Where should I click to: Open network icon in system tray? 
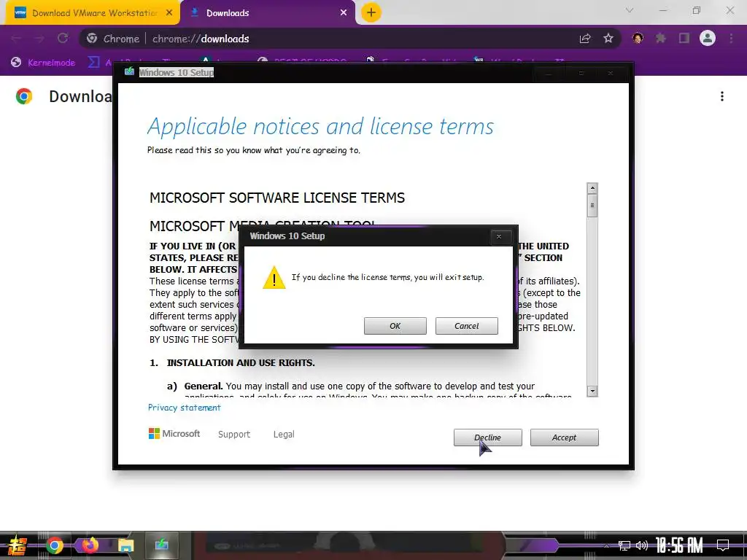(x=624, y=545)
